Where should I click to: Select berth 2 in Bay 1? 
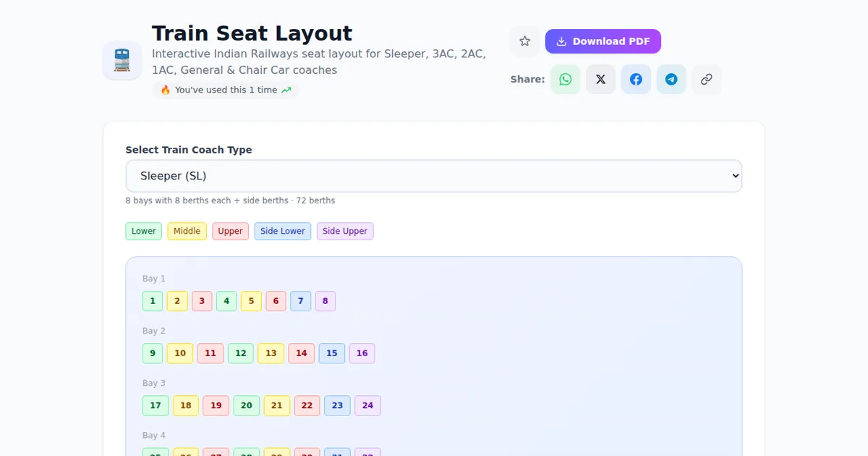(x=177, y=301)
